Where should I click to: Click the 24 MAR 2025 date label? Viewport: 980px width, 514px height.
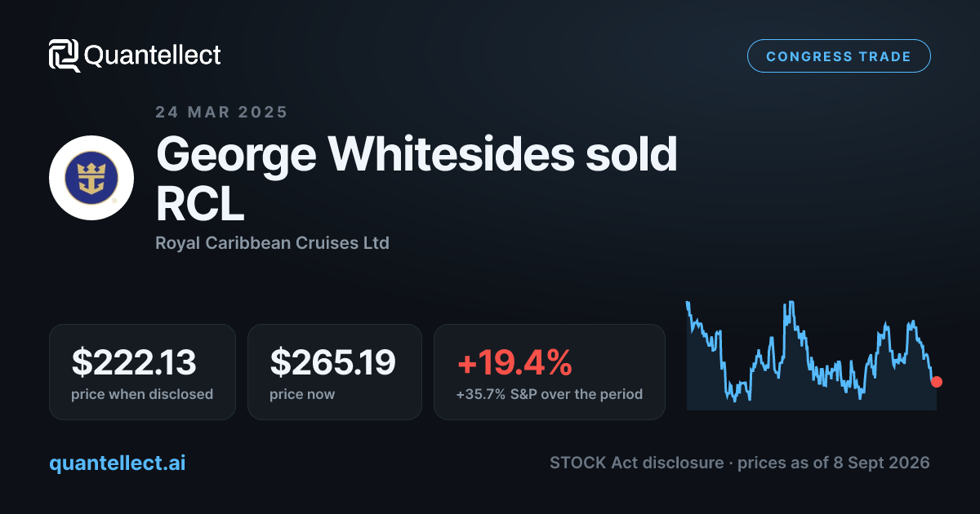tap(221, 113)
